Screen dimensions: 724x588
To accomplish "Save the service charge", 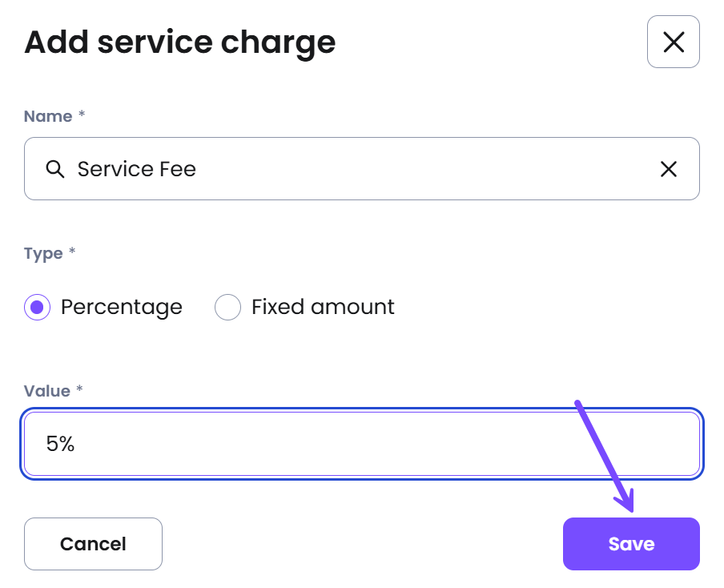I will point(631,544).
